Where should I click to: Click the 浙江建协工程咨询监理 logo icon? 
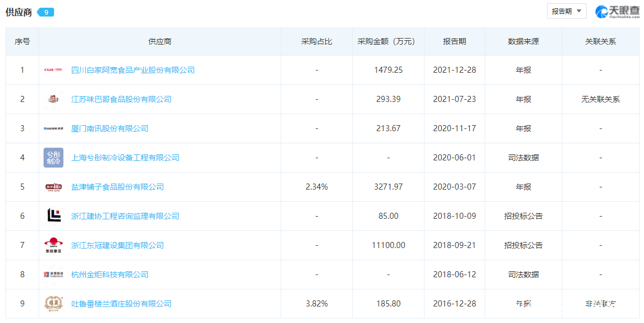click(x=53, y=216)
